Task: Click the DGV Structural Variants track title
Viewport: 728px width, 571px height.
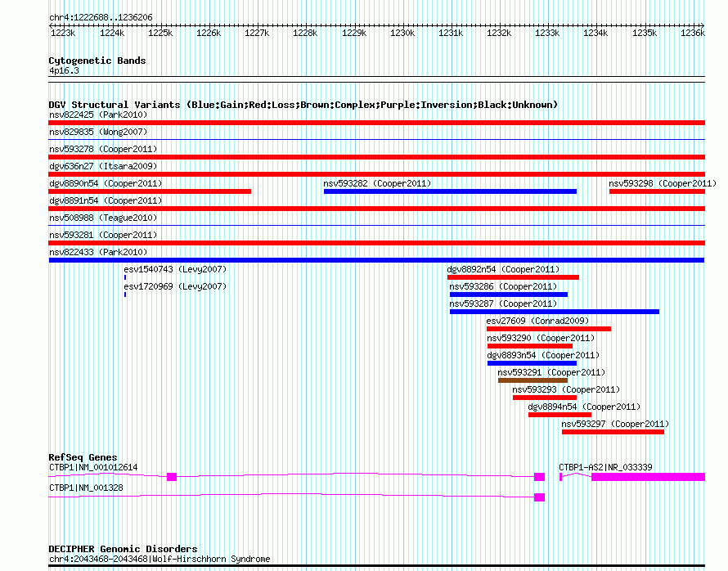Action: (x=303, y=105)
